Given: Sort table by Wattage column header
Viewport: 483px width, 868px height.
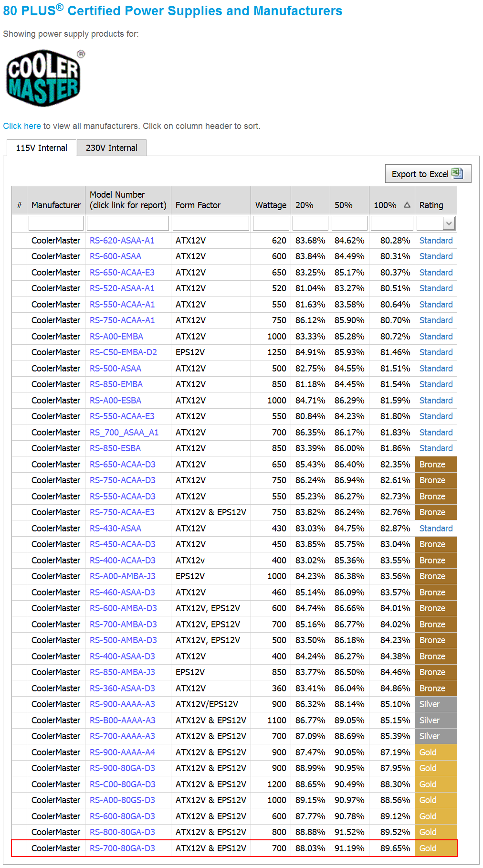Looking at the screenshot, I should [x=271, y=205].
